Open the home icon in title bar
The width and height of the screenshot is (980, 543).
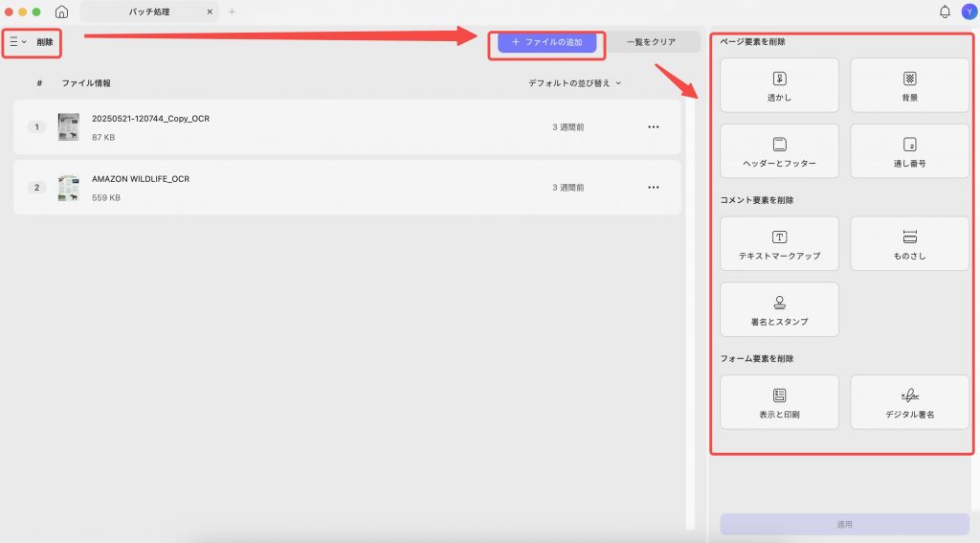[x=61, y=11]
